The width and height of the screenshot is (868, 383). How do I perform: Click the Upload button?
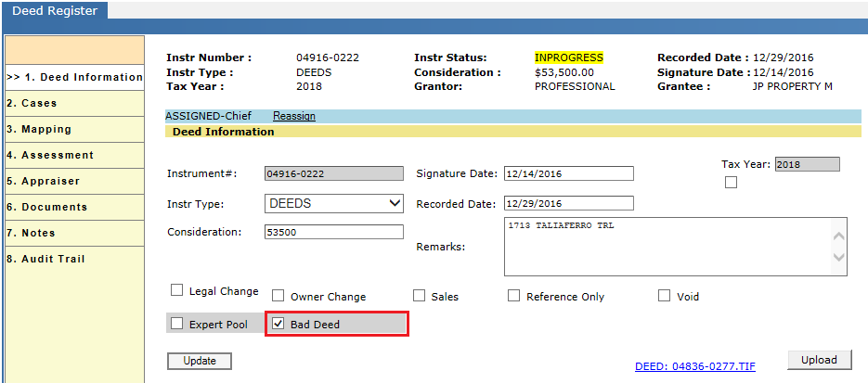point(820,360)
